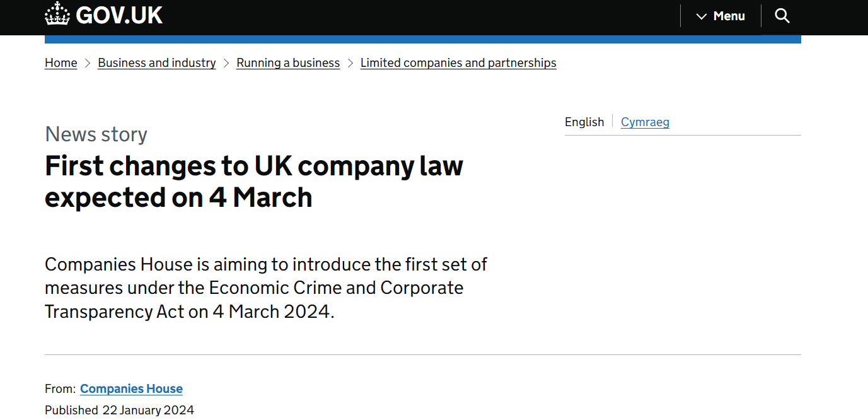Click the GOV.UK wordmark text
Viewport: 868px width, 420px height.
click(x=119, y=15)
